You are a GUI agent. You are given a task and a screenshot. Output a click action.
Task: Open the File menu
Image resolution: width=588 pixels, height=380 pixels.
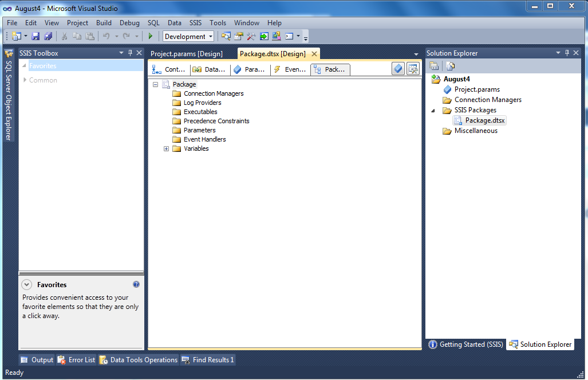point(12,23)
